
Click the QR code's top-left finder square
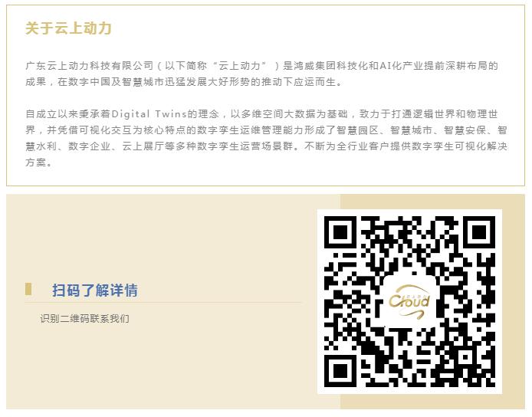(x=340, y=232)
